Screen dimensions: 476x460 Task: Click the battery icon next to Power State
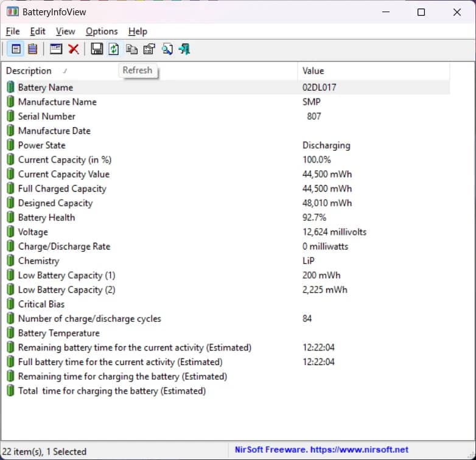[10, 145]
